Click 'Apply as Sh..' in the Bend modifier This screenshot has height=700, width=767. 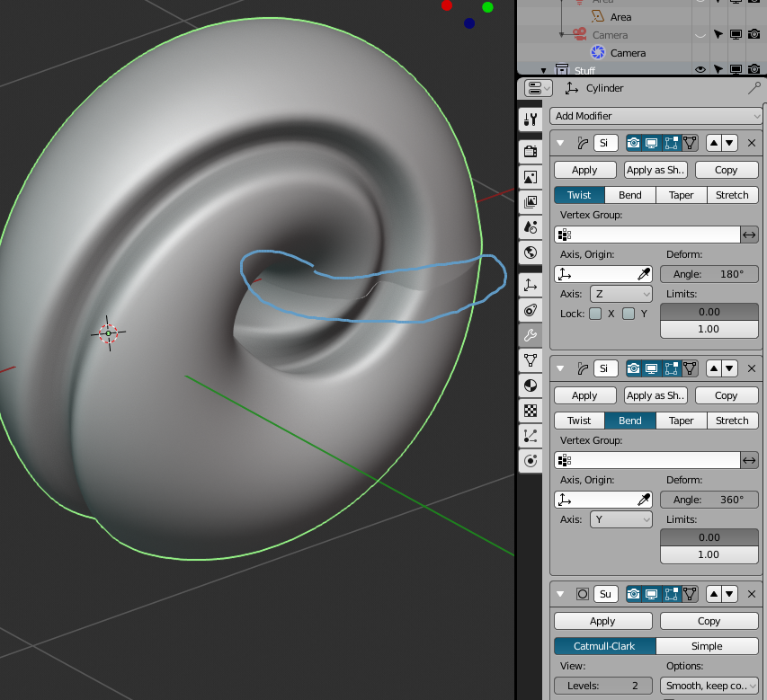tap(656, 395)
